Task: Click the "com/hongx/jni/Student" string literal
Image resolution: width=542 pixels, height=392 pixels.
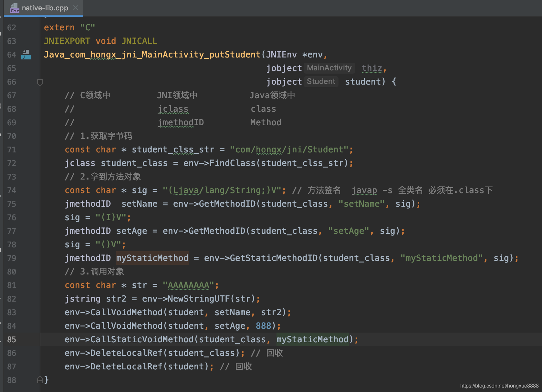Action: pyautogui.click(x=289, y=150)
